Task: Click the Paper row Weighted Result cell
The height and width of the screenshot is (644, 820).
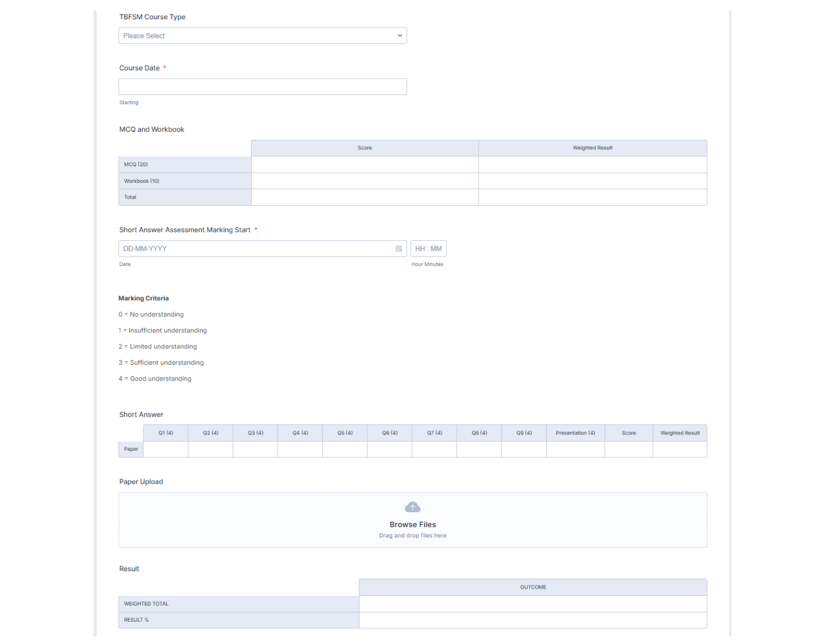Action: [680, 449]
